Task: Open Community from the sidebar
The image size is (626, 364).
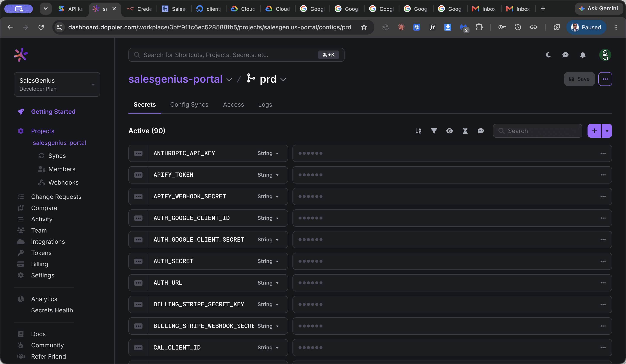Action: coord(47,345)
